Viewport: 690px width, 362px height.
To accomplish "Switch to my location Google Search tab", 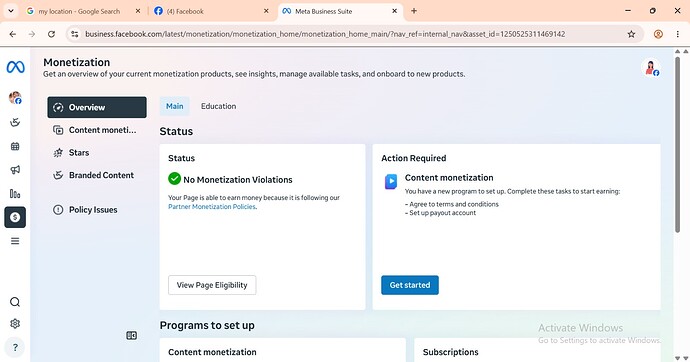I will [x=79, y=11].
